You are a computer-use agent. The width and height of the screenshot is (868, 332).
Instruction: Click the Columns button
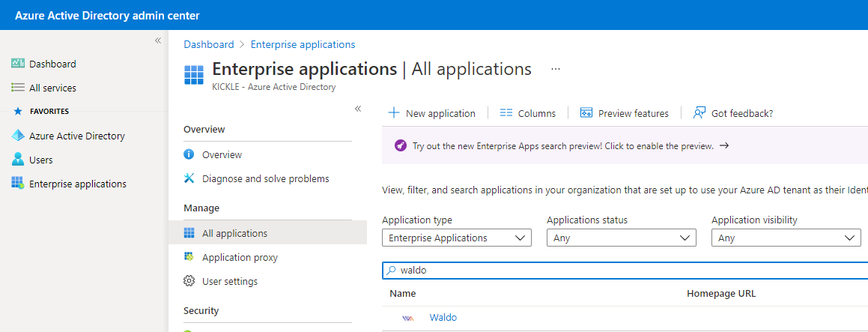528,113
